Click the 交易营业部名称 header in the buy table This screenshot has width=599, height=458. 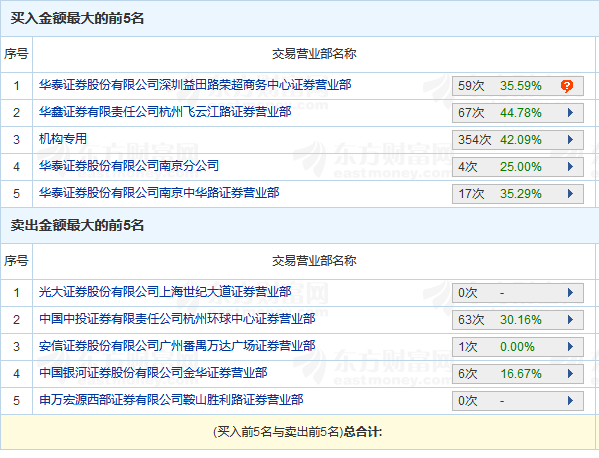pos(314,54)
